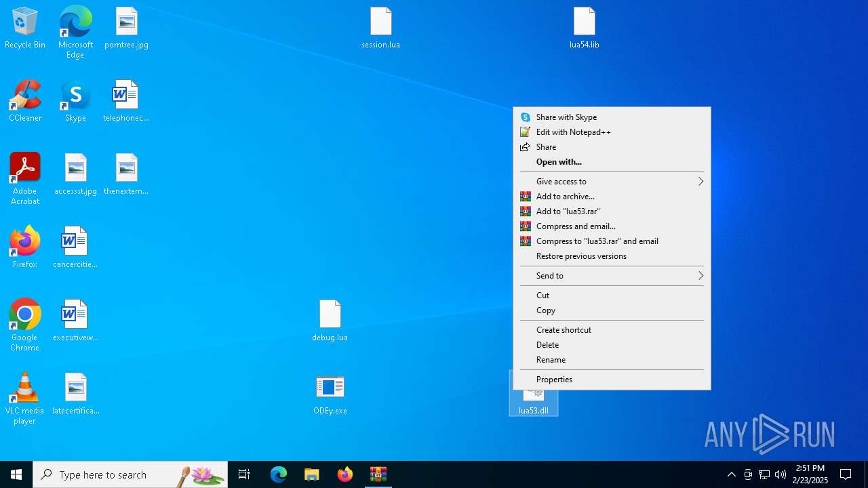Select the VLC media player shortcut
The height and width of the screenshot is (488, 868).
click(x=25, y=399)
